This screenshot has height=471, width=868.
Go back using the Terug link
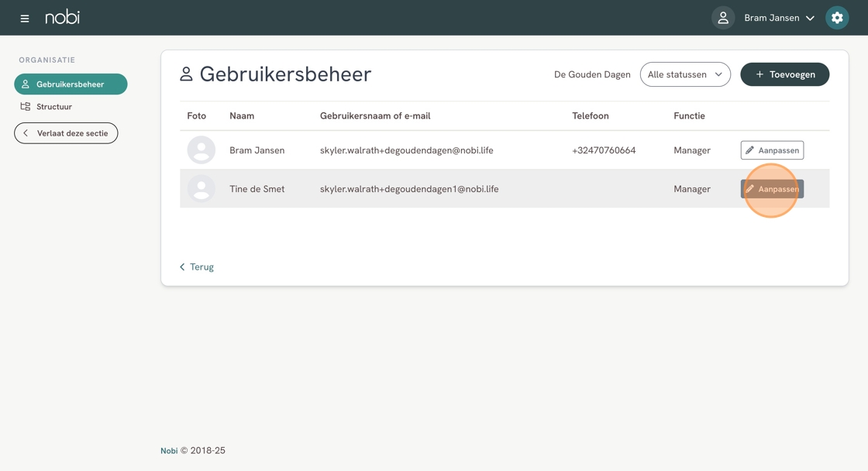click(x=197, y=267)
